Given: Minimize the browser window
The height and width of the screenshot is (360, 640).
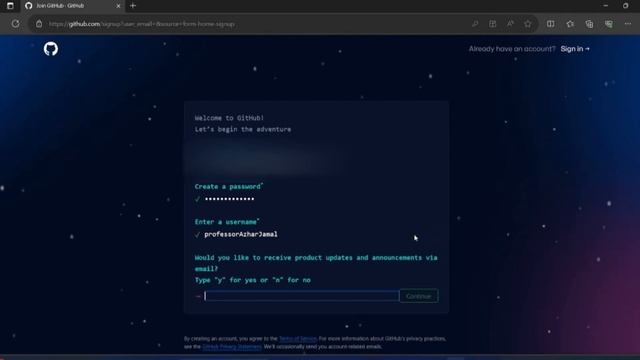Looking at the screenshot, I should click(x=606, y=6).
